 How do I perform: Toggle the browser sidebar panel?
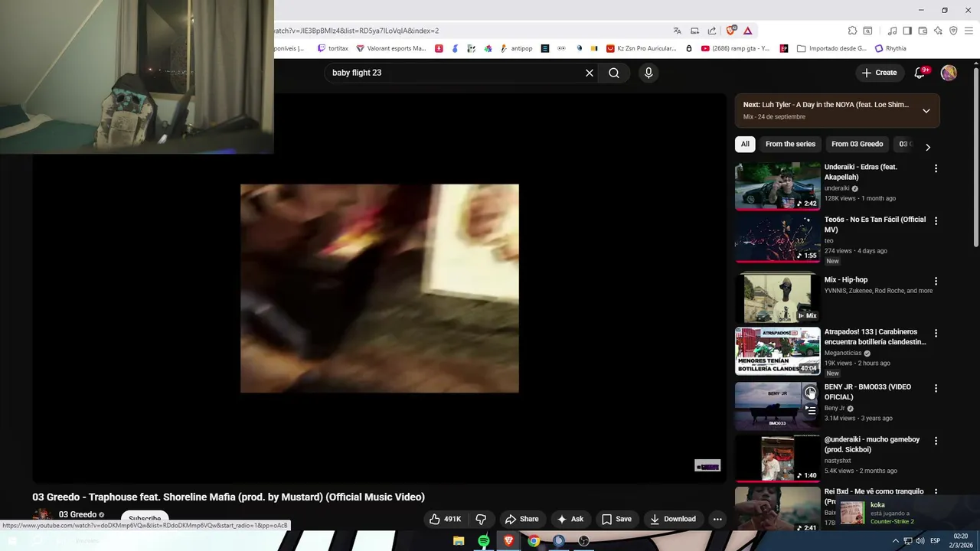click(907, 31)
